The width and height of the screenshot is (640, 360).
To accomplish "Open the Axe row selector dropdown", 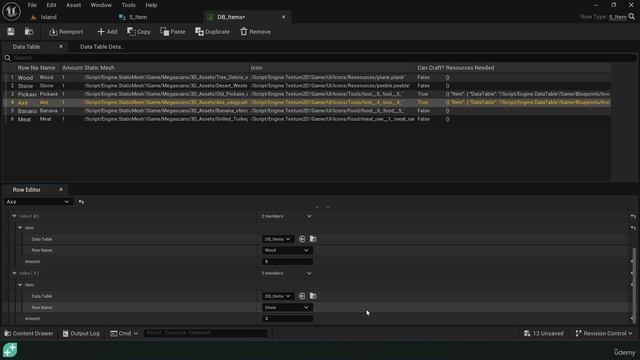I will (x=38, y=202).
